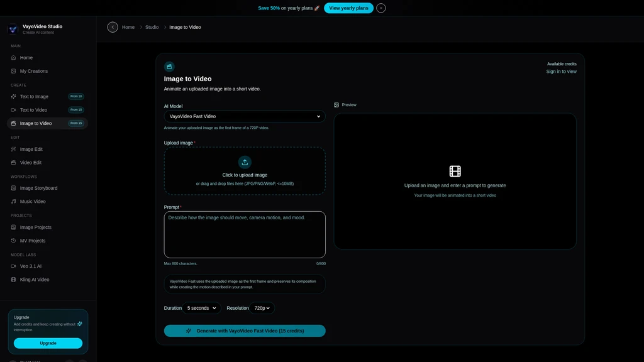Click the My Creations icon
Image resolution: width=644 pixels, height=362 pixels.
pos(14,71)
